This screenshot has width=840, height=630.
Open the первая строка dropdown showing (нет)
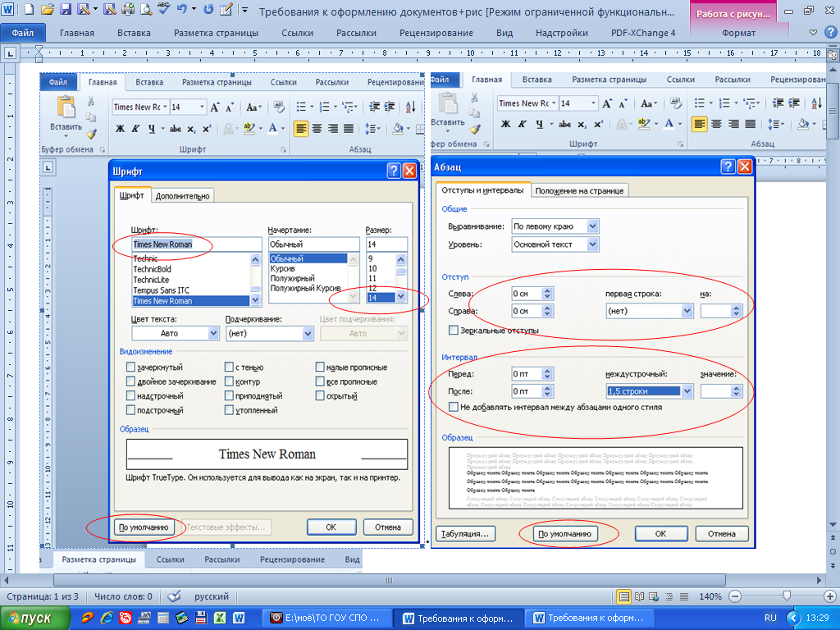pos(687,311)
